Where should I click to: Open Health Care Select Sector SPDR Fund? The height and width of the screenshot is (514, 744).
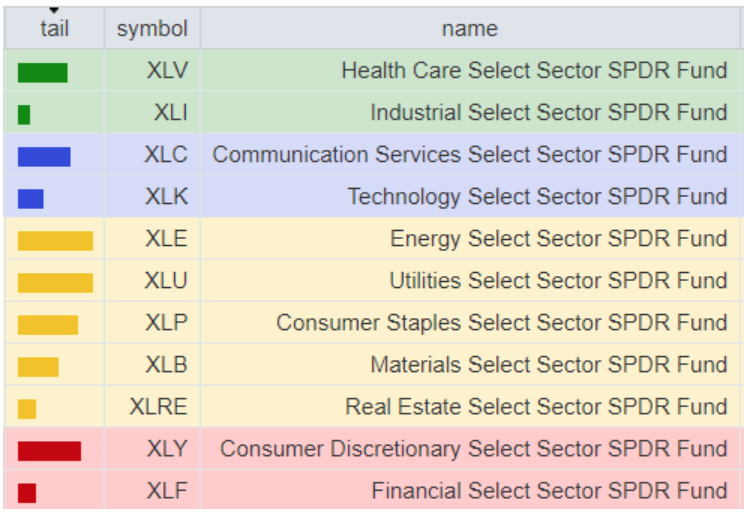click(534, 71)
